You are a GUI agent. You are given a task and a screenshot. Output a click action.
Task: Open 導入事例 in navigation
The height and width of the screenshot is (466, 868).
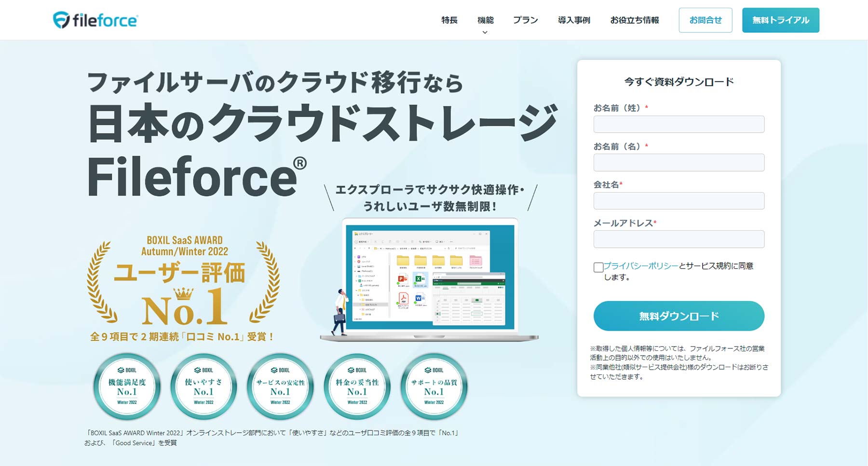click(574, 20)
